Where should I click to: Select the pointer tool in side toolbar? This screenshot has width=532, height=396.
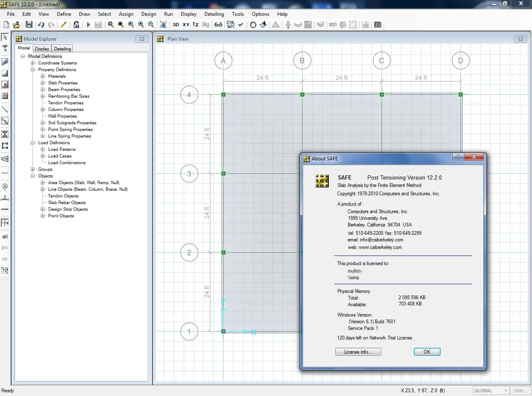pos(5,37)
